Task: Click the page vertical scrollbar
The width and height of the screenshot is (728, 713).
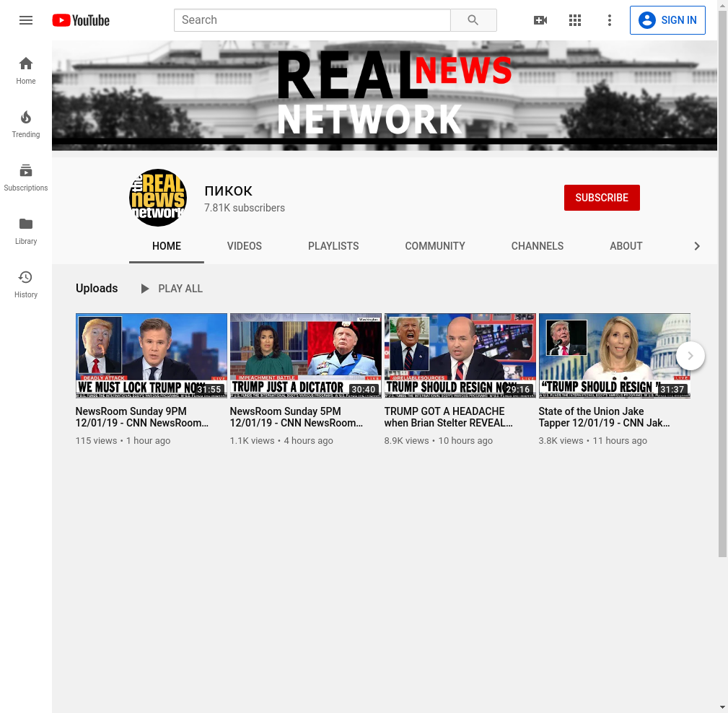Action: [722, 284]
